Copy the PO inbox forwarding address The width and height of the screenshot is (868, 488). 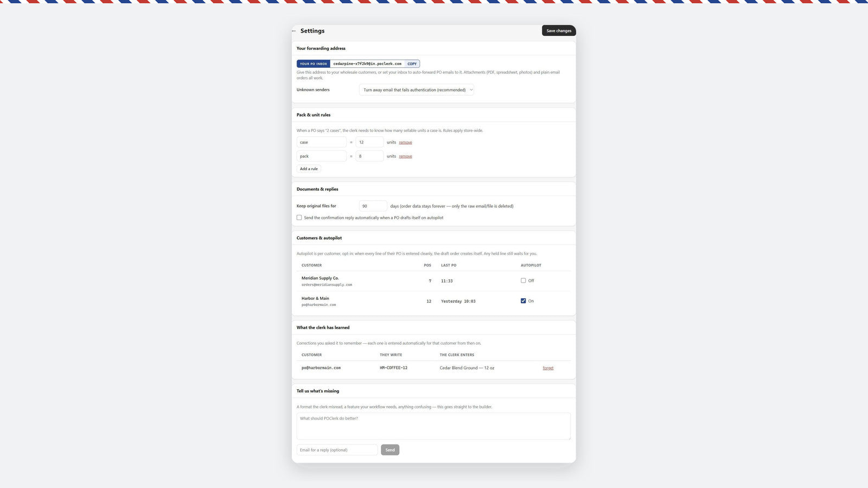click(412, 64)
